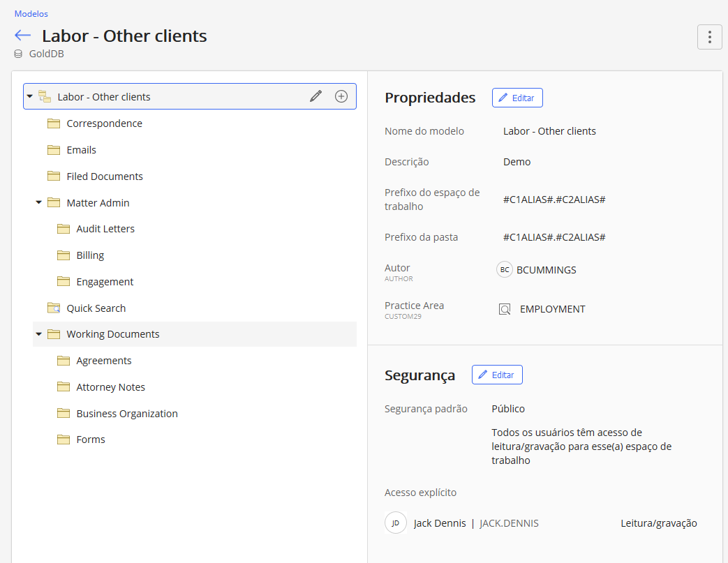
Task: Select the Audit Letters subfolder
Action: (105, 229)
